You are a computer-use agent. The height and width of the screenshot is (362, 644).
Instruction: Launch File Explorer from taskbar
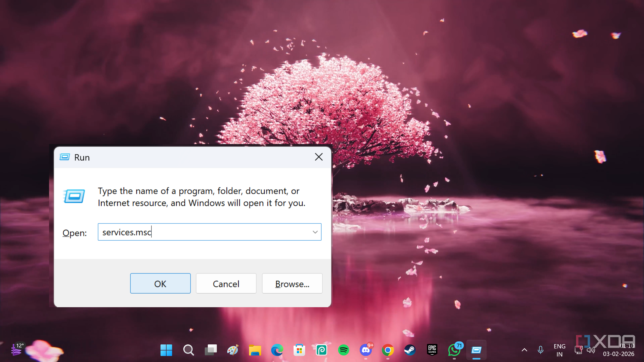[255, 350]
